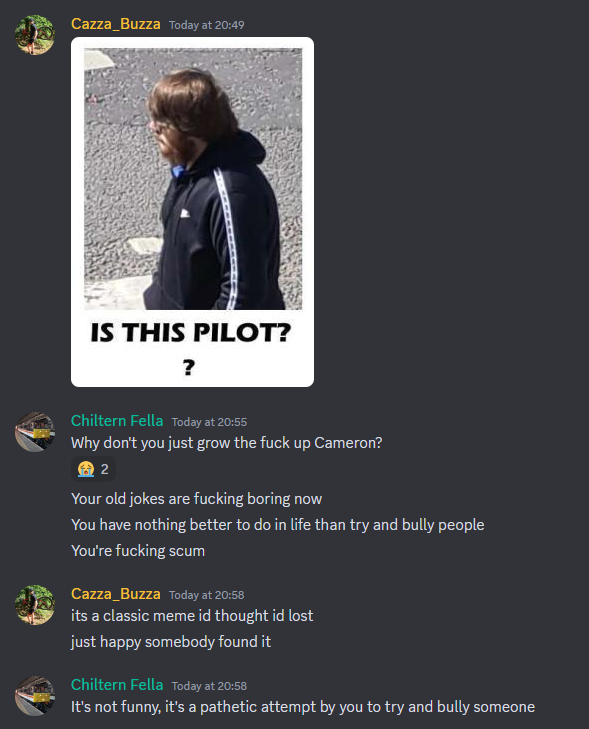
Task: Open the 'IS THIS PILOT?' image attachment
Action: pos(192,212)
